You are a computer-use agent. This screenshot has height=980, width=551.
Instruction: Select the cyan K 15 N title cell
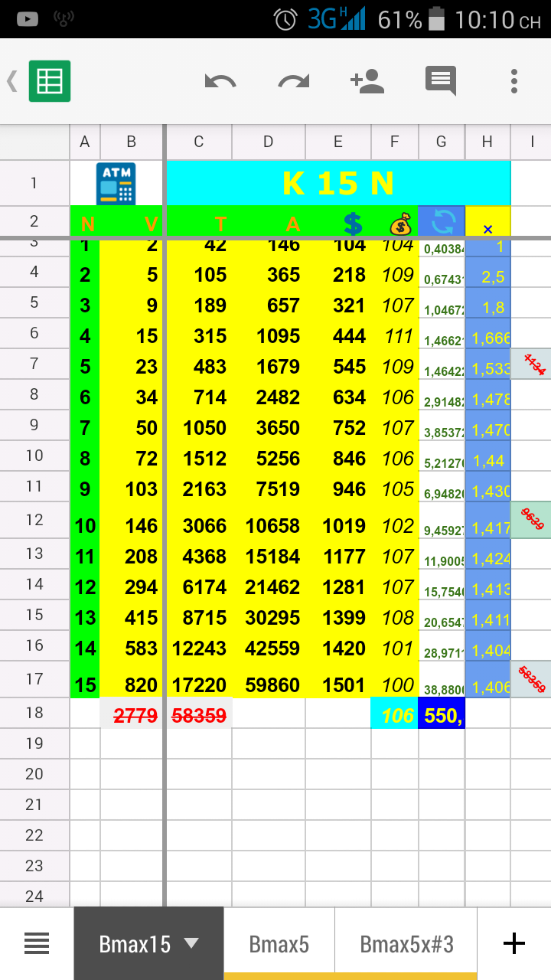pyautogui.click(x=337, y=184)
